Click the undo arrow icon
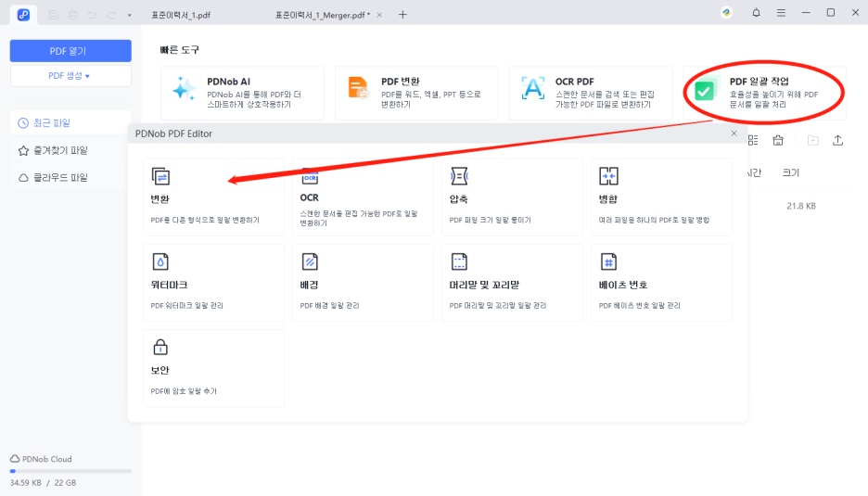The image size is (868, 496). pos(93,15)
